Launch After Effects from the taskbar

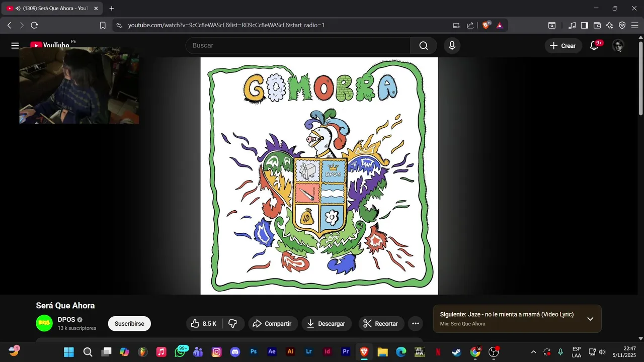point(272,352)
